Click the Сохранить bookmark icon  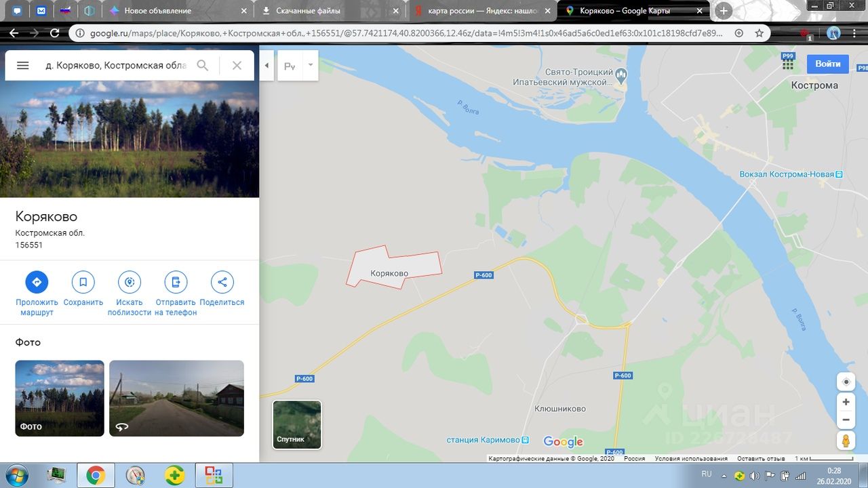pos(83,282)
